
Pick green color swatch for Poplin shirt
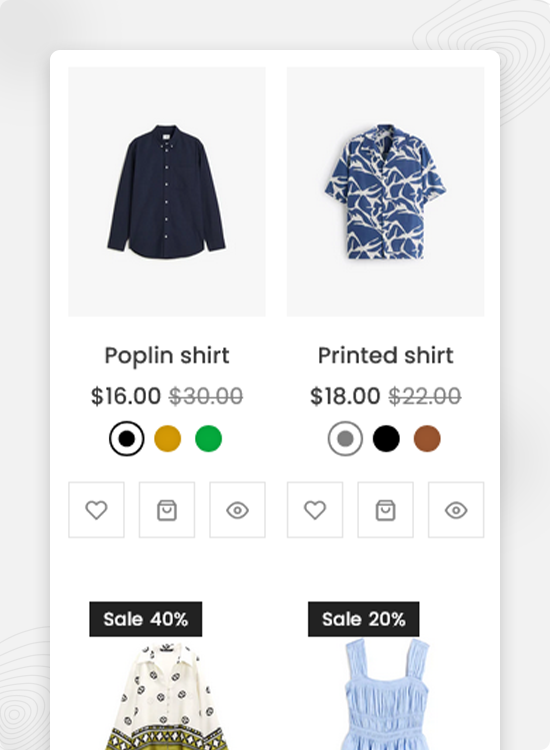point(209,439)
